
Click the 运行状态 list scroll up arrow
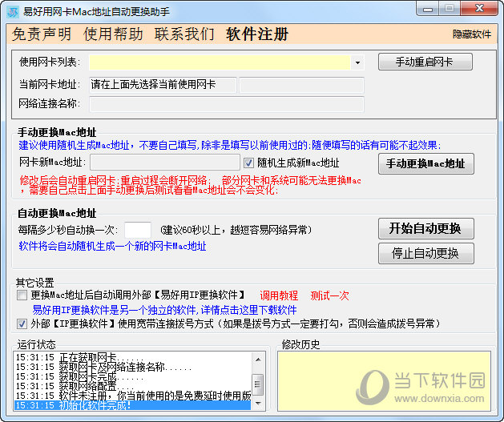[x=258, y=360]
